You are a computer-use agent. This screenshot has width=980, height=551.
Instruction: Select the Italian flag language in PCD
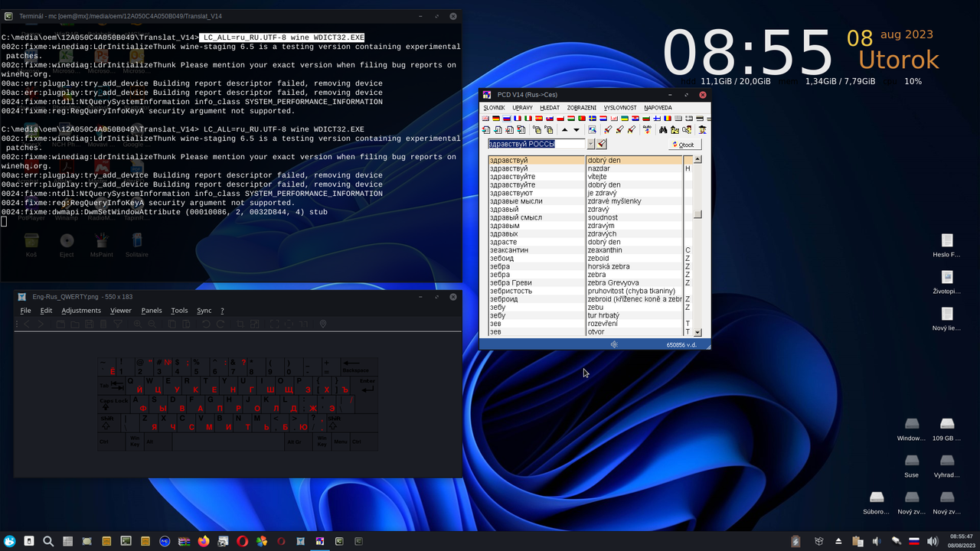528,119
